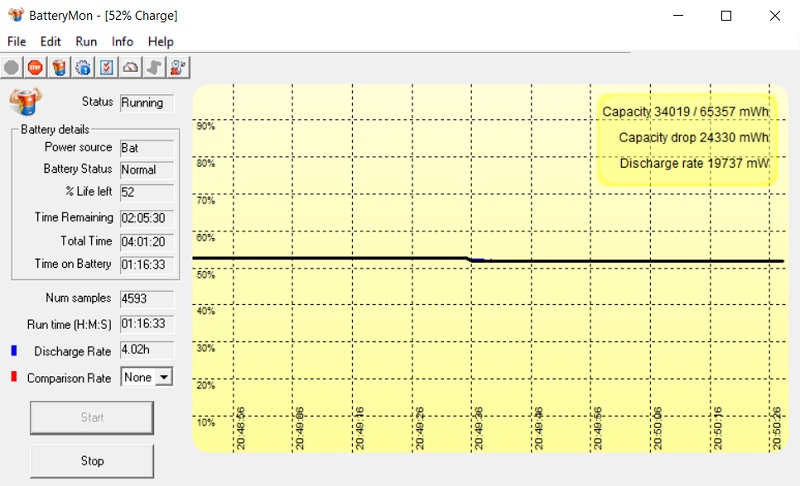This screenshot has width=800, height=486.
Task: Click the red Comparison Rate color marker
Action: point(14,377)
